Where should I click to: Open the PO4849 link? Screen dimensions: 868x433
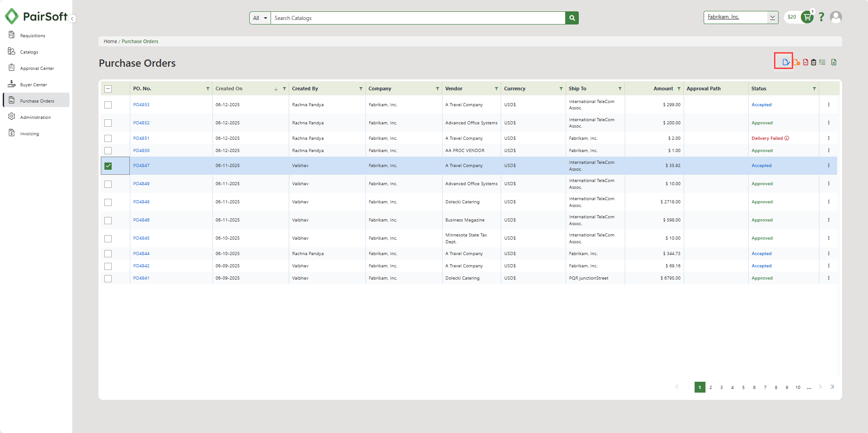point(141,184)
